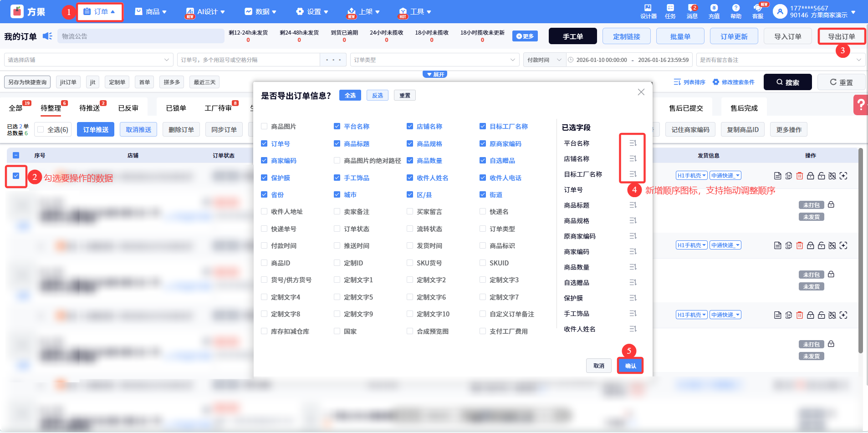Expand the 订单类型 dropdown
The height and width of the screenshot is (433, 868).
(434, 60)
